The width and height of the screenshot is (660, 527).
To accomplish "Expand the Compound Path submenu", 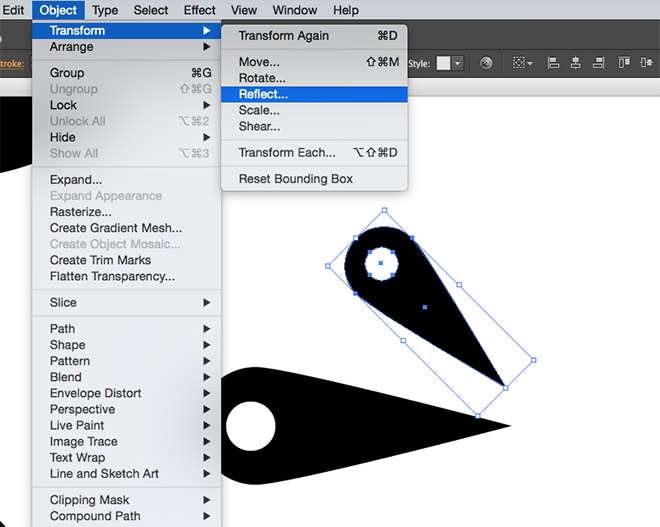I will point(127,516).
